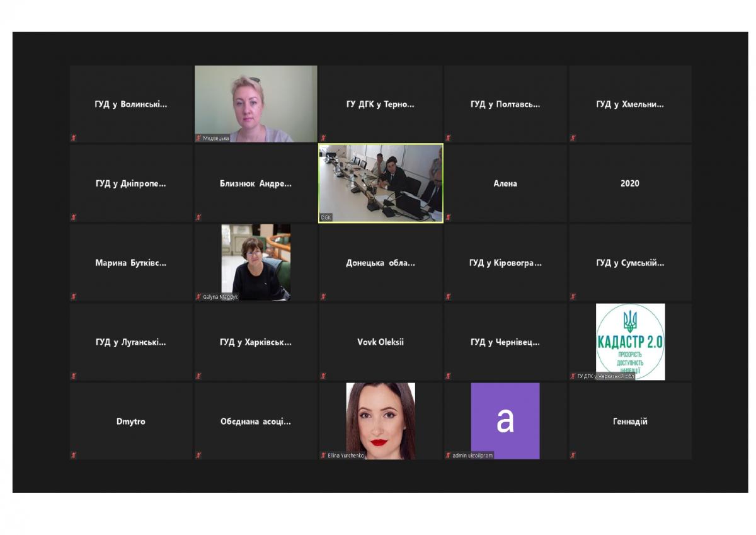Click the КАДАСТР 2.0 logo image
This screenshot has width=756, height=535.
coord(630,341)
